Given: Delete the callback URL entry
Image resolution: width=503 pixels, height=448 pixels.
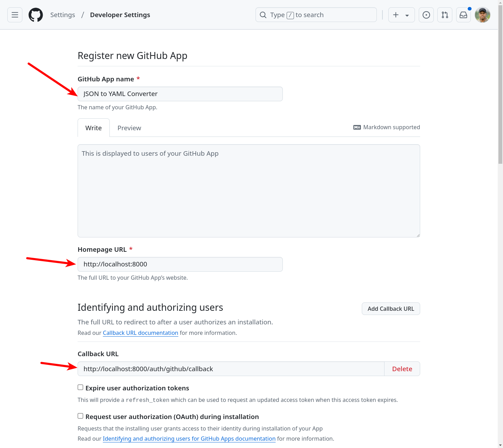Looking at the screenshot, I should 402,369.
